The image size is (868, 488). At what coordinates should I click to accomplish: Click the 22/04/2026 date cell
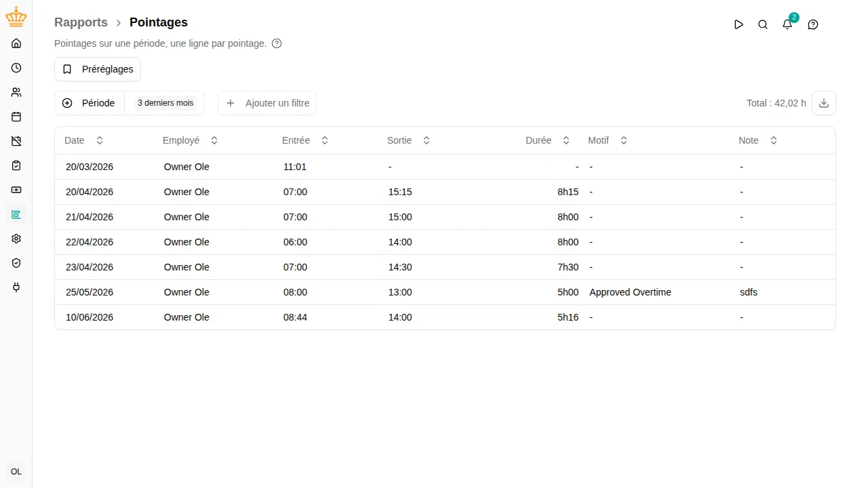(90, 242)
